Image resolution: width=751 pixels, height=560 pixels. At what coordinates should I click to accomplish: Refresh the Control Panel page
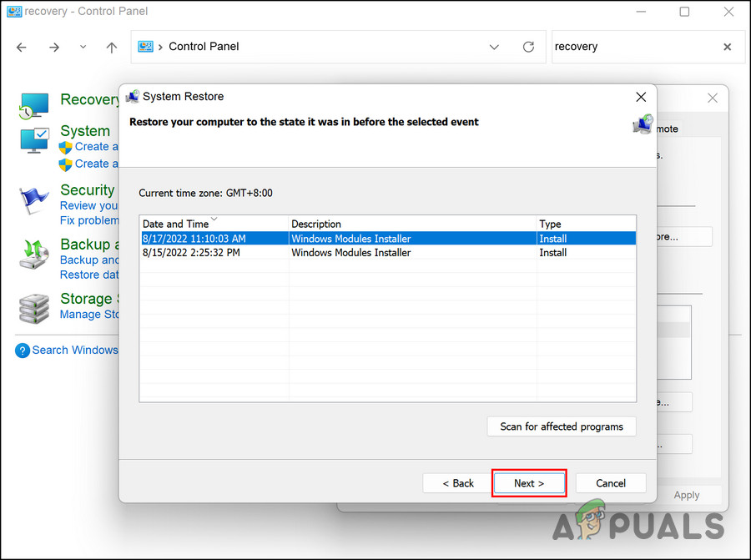(528, 47)
